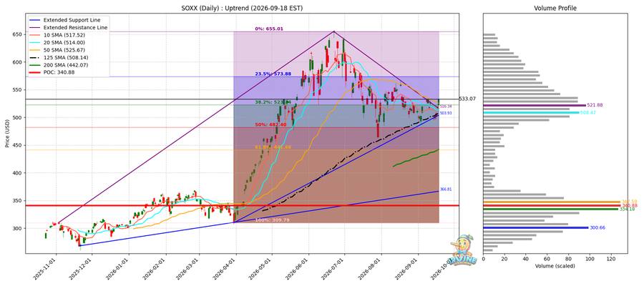644x286 pixels.
Task: Click the '450' price axis tick
Action: pos(18,145)
